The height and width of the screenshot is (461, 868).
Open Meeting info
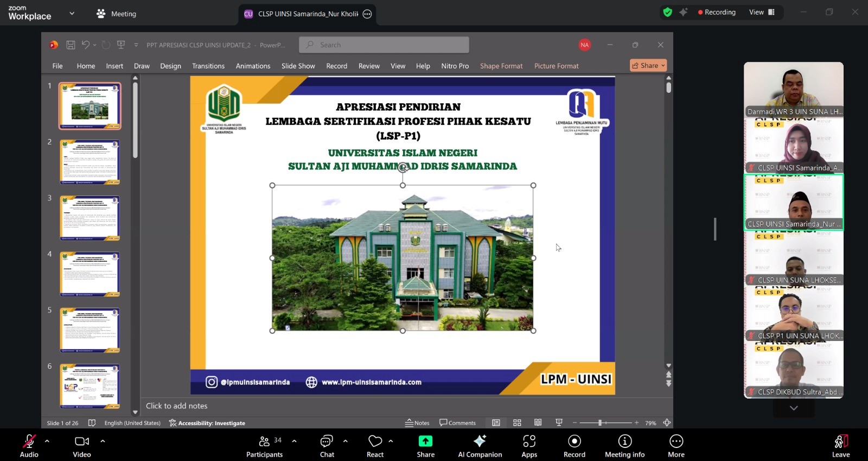click(x=624, y=446)
